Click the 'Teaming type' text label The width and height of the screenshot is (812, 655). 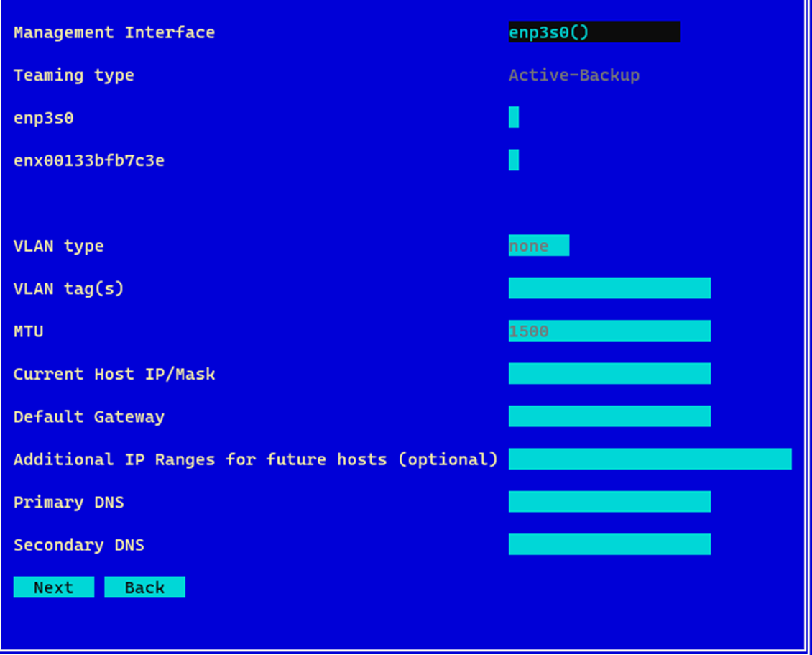(74, 75)
